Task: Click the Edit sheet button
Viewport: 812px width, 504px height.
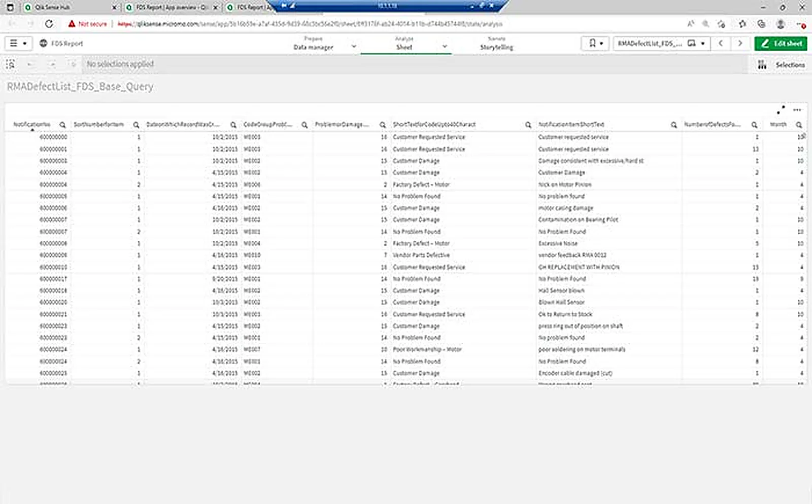Action: (781, 44)
